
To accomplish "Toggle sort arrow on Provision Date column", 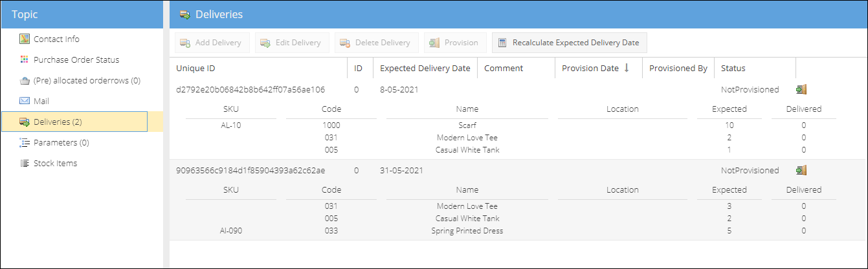I will [627, 68].
